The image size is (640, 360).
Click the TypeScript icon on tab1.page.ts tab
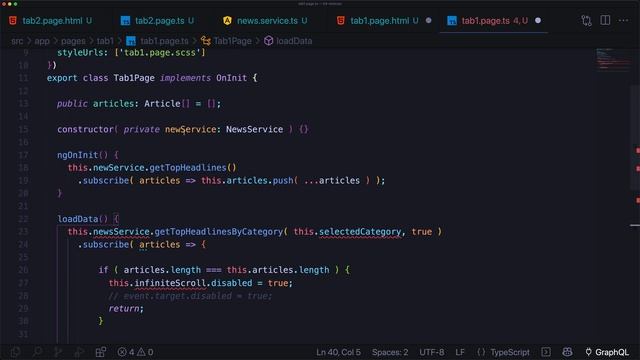(451, 21)
